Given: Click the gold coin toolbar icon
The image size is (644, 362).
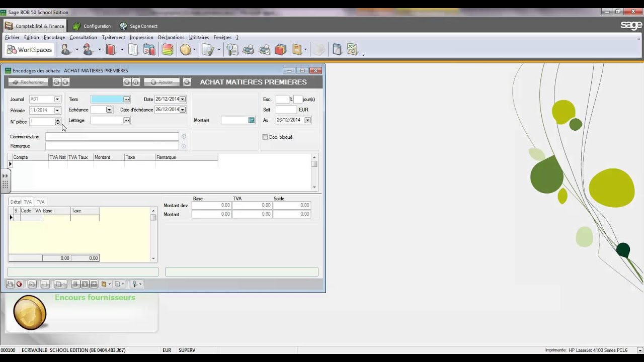Looking at the screenshot, I should [x=186, y=50].
